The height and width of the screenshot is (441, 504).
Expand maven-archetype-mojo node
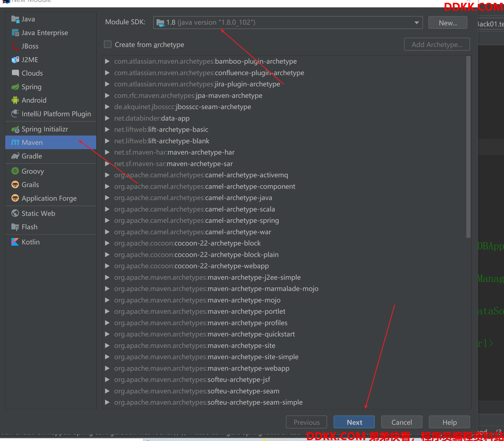107,300
